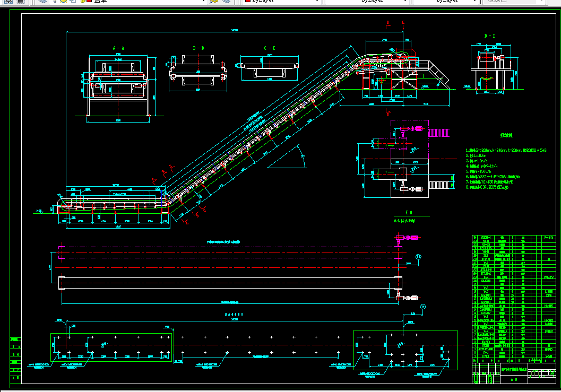Click note 2 text L=41.6m
Screen dimensions: 561x392
[476, 155]
